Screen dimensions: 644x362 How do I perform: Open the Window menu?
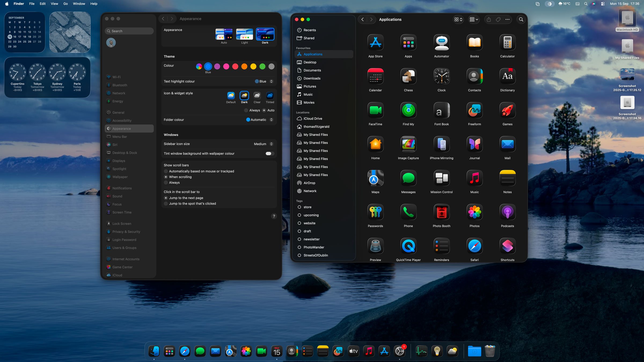[79, 4]
